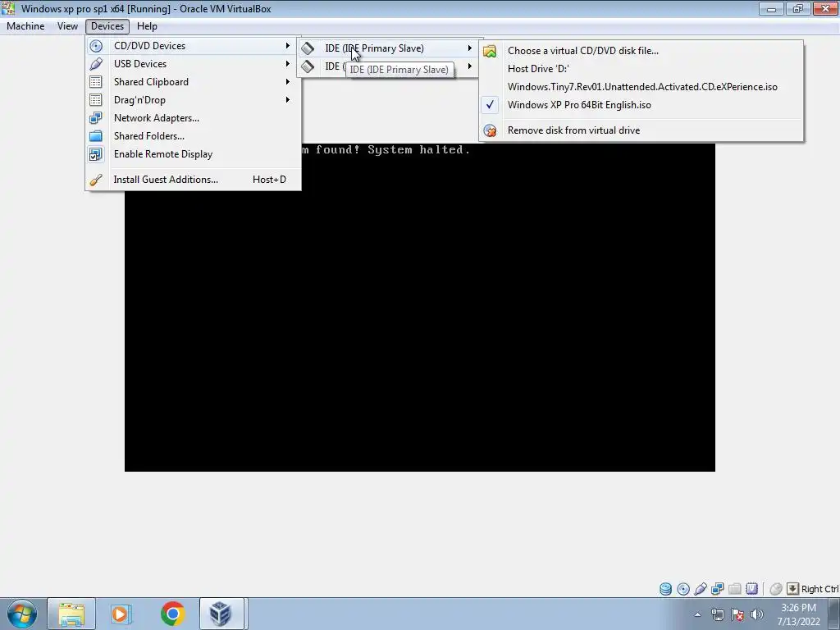Viewport: 840px width, 630px height.
Task: Click the optical disc indicator in status bar
Action: coord(683,589)
